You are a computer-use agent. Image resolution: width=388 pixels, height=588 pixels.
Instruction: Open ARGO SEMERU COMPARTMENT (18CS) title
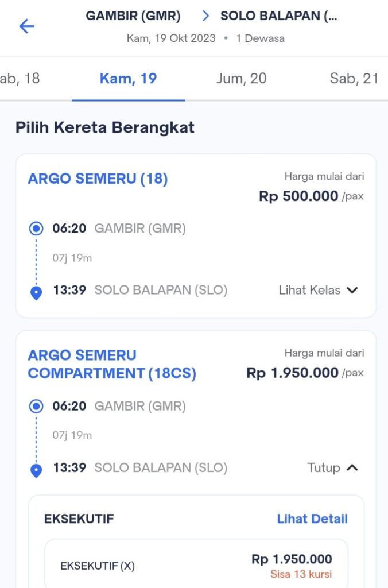[x=112, y=365]
